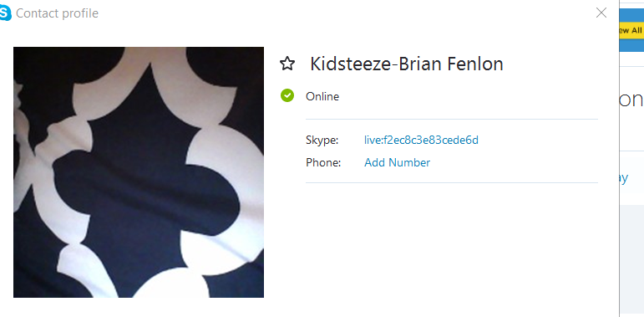Click the Online status text
Screen dimensions: 644x317
322,97
